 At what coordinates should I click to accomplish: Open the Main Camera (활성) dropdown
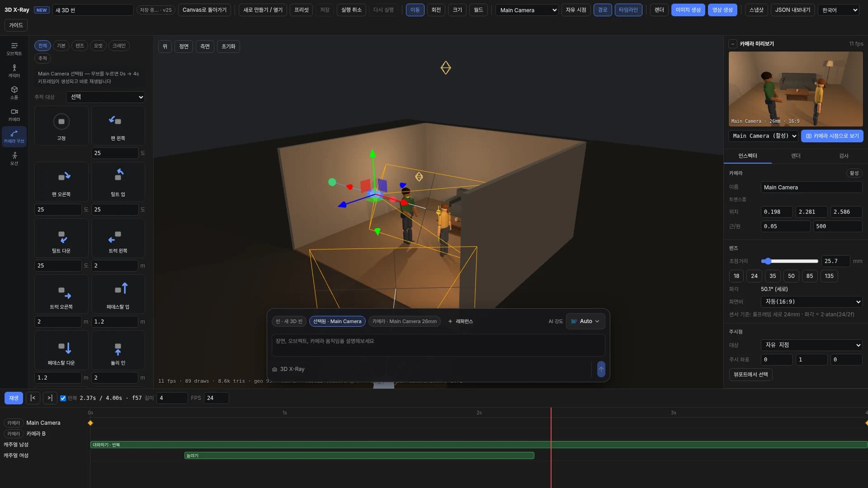[764, 136]
